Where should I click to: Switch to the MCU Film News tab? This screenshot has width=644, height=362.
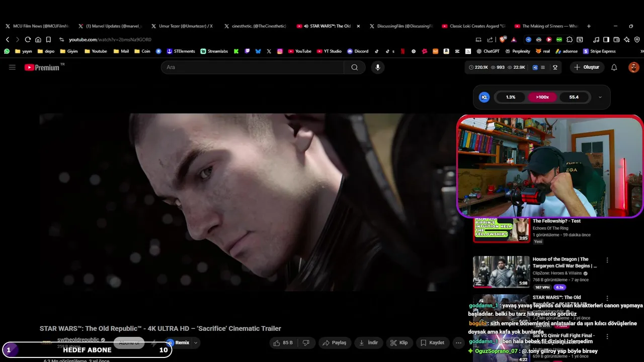pyautogui.click(x=37, y=26)
